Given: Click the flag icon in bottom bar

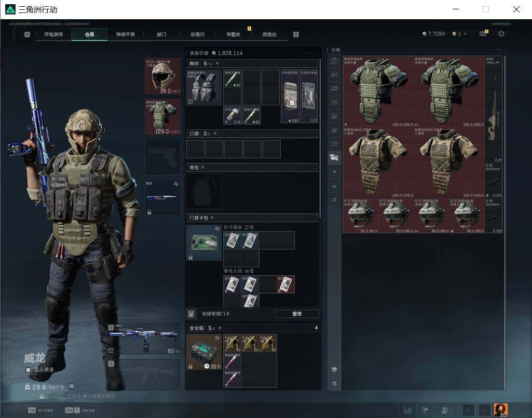Looking at the screenshot, I should tap(425, 410).
